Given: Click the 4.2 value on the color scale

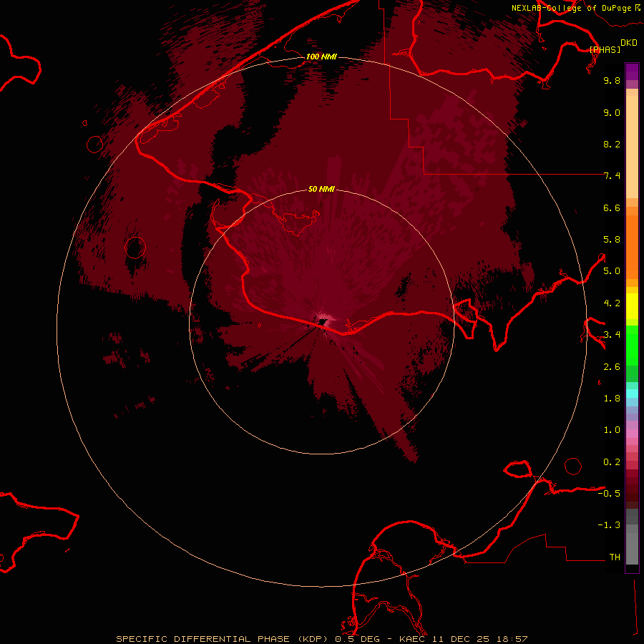Looking at the screenshot, I should click(612, 303).
